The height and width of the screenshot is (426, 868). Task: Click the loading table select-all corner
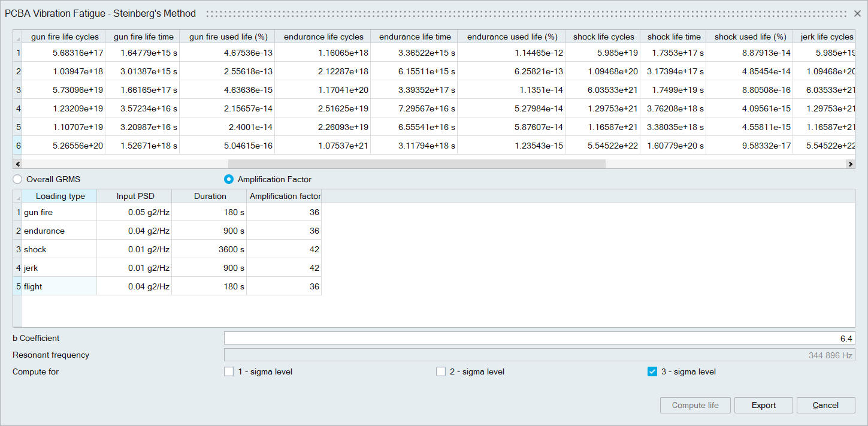(x=17, y=197)
